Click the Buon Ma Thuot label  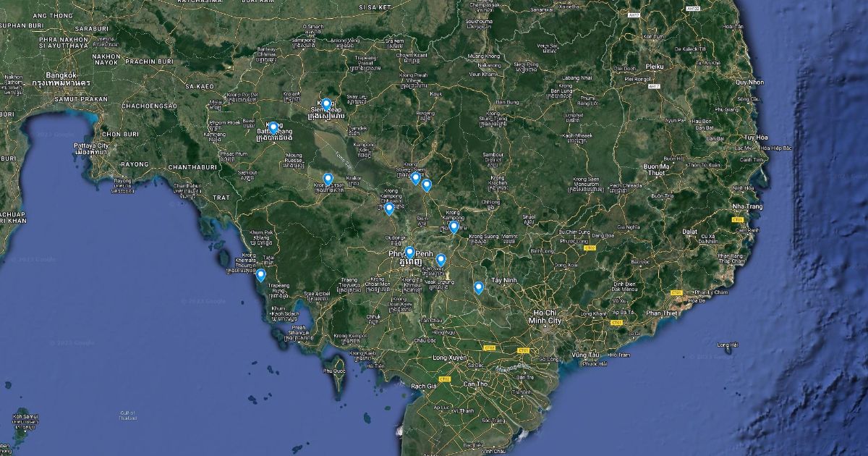click(657, 170)
